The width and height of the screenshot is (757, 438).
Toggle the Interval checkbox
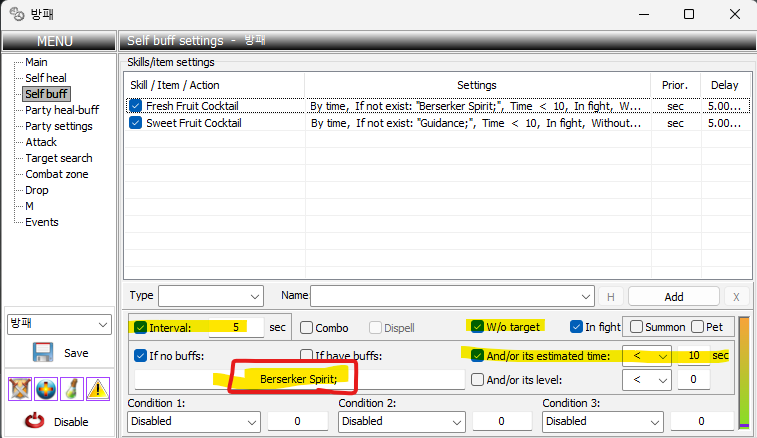pyautogui.click(x=141, y=327)
